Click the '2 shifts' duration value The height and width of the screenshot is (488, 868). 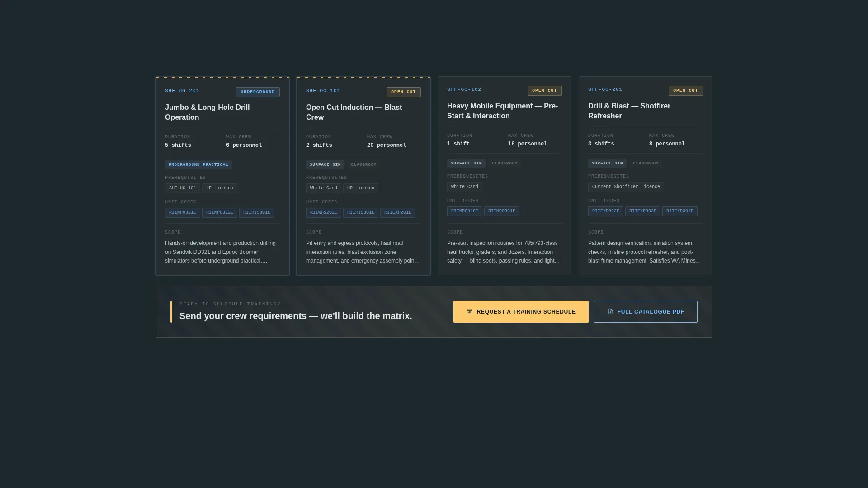click(x=319, y=145)
